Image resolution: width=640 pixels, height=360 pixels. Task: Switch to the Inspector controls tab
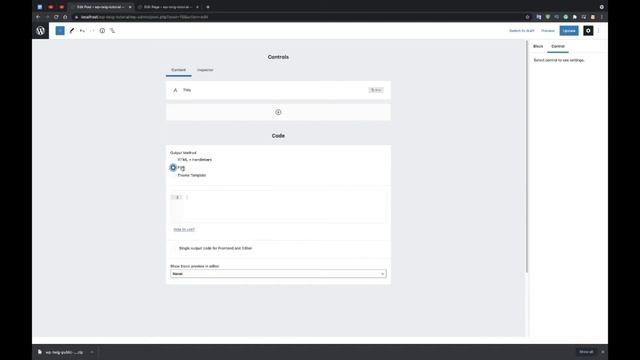point(205,70)
